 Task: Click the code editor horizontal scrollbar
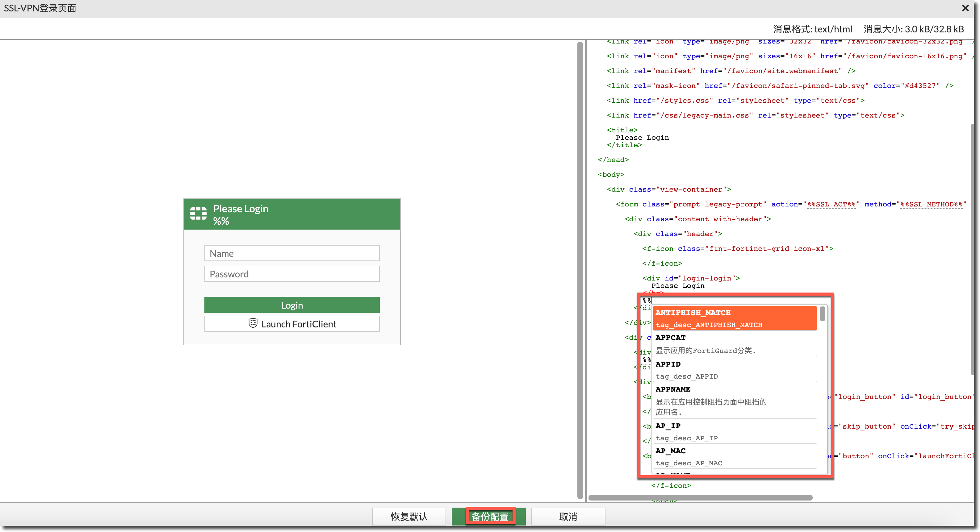(700, 498)
